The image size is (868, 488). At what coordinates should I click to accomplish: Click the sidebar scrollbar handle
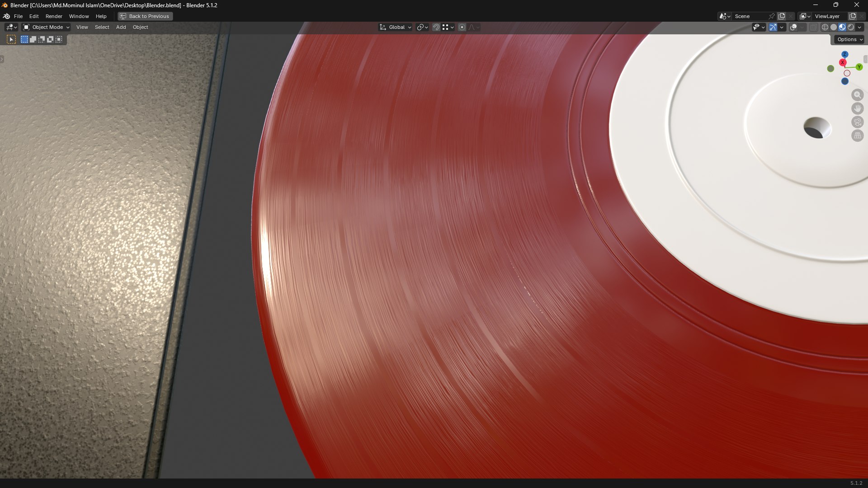point(866,59)
